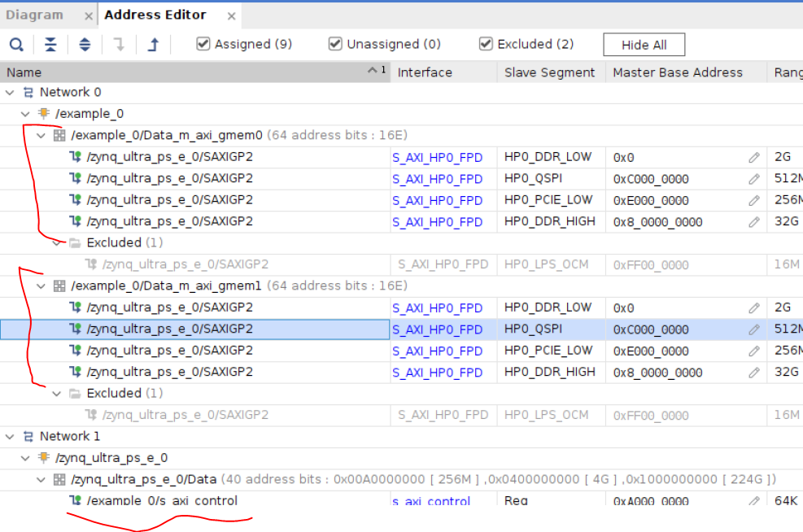Click pencil edit icon for gmem1 HP0_DDR_HIGH address
The height and width of the screenshot is (532, 803).
pos(754,373)
